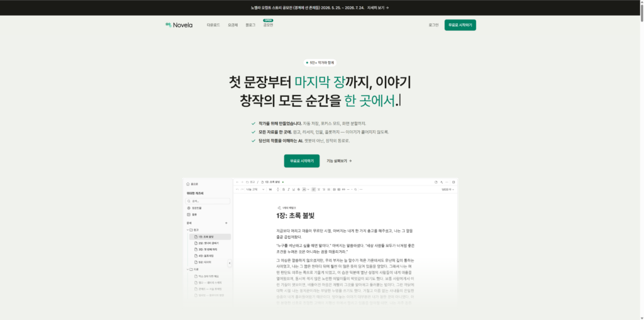
Task: Open the 요금제 navigation item
Action: click(233, 25)
